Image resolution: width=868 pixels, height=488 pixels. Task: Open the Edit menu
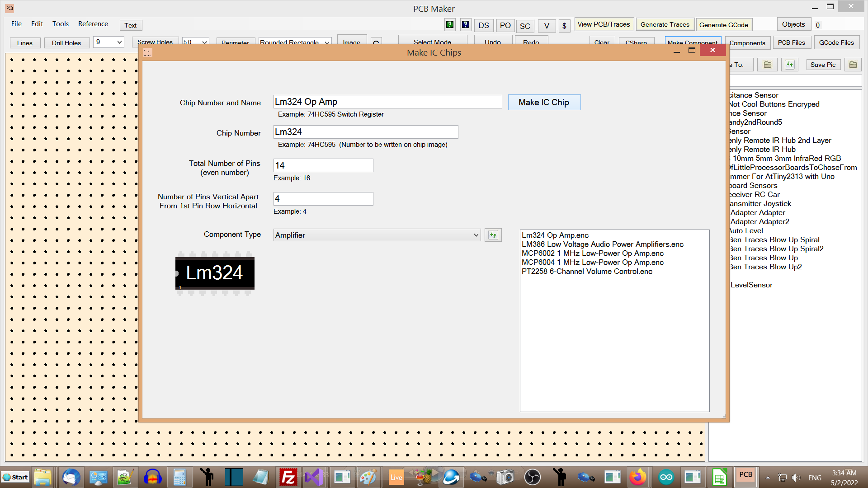pyautogui.click(x=37, y=24)
